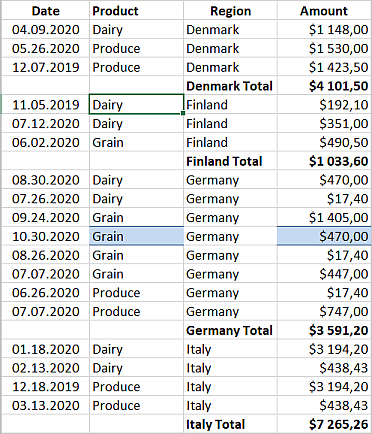Select the Finland Total label cell

[230, 161]
